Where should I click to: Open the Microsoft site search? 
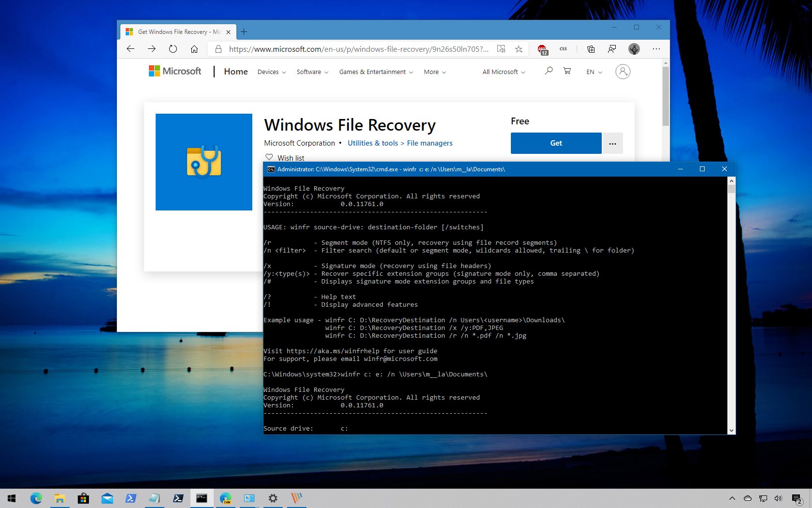(x=548, y=71)
